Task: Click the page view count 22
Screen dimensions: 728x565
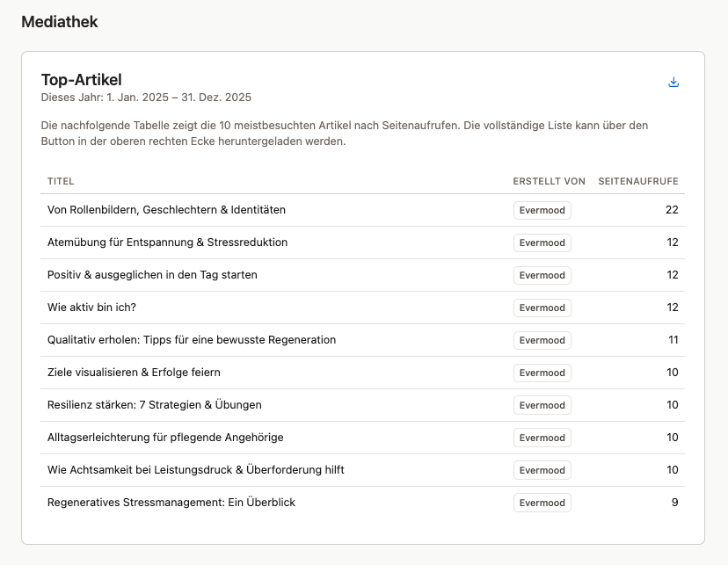Action: [x=672, y=210]
